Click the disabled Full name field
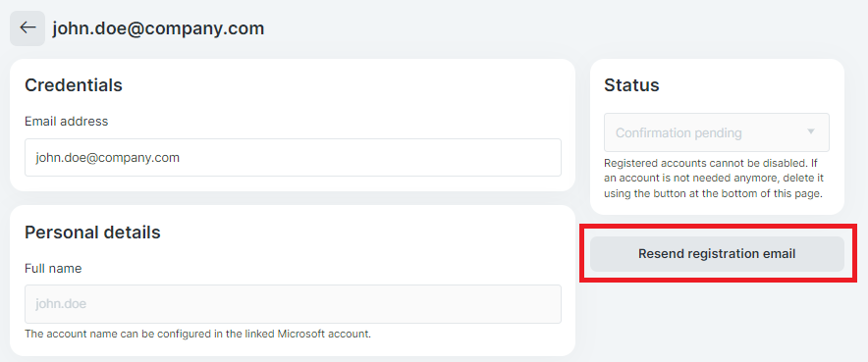The image size is (868, 362). pos(293,304)
